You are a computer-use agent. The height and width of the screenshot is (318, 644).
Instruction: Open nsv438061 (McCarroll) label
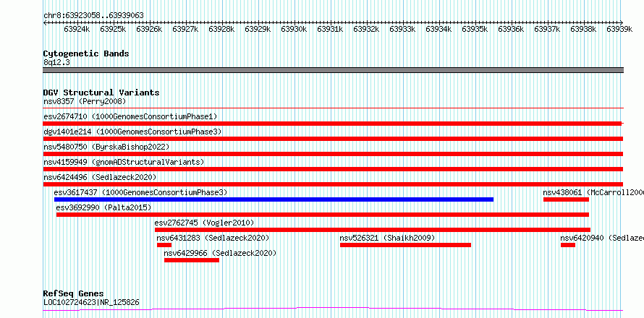click(x=593, y=192)
